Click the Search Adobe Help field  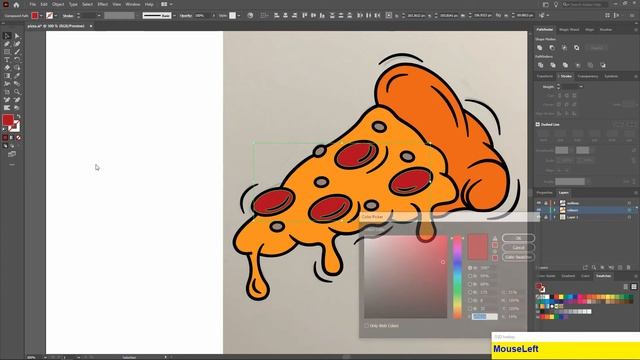(584, 4)
